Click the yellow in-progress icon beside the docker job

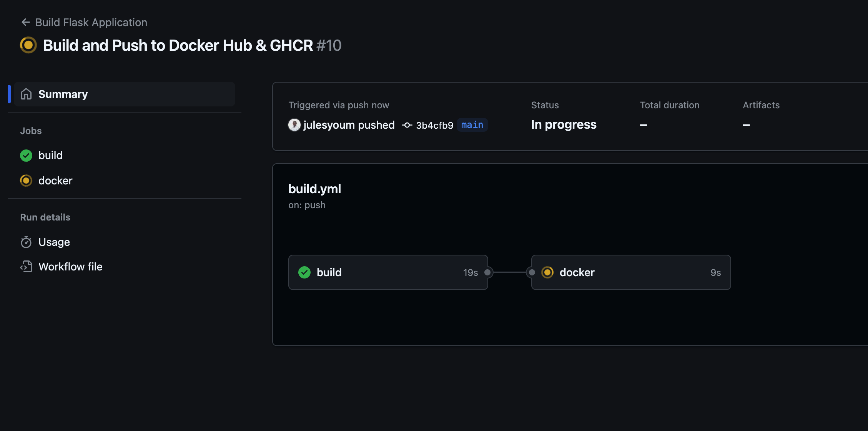point(26,180)
